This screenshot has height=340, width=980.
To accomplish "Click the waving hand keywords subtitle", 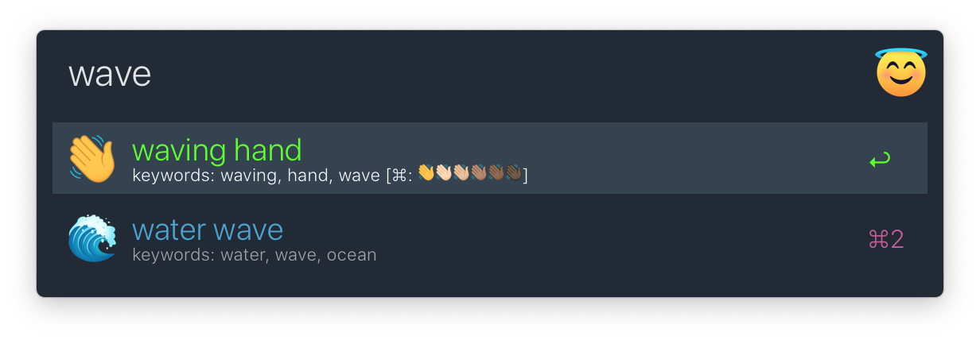I will 330,175.
